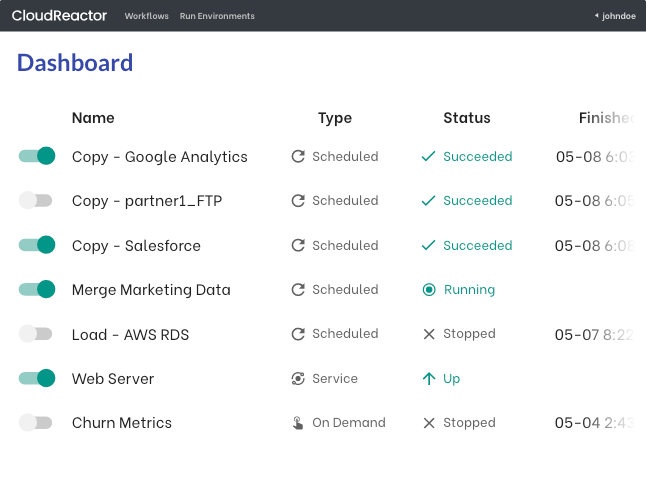Turn on the Churn Metrics toggle
Screen dimensions: 646x483
(36, 423)
